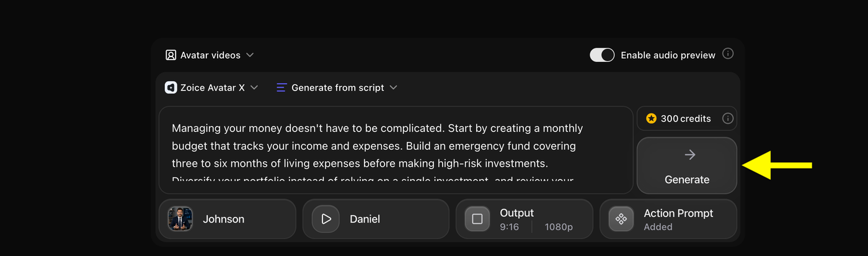Click the Generate button label
Viewport: 868px width, 256px height.
[687, 180]
